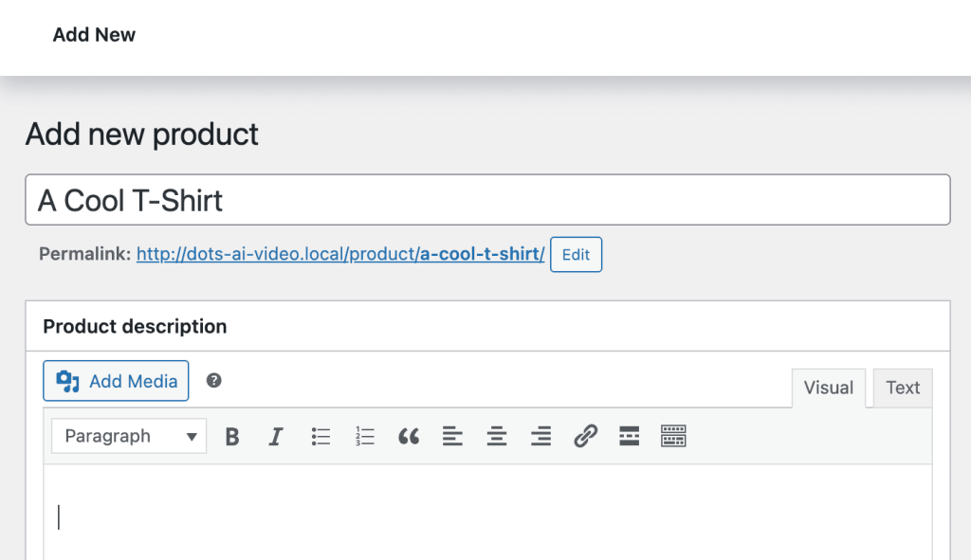
Task: Click the product title field
Action: pyautogui.click(x=487, y=200)
